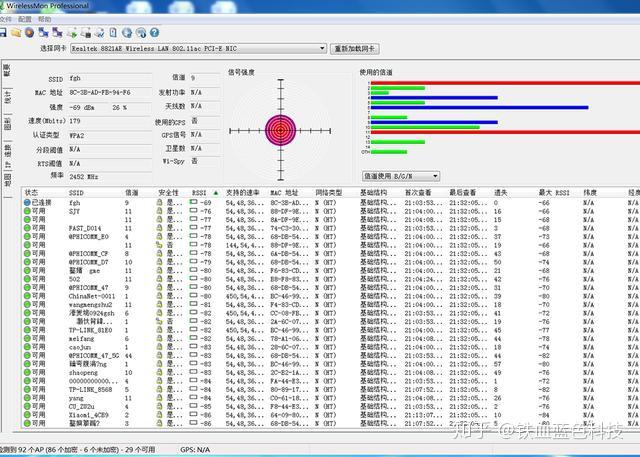Click the GPS: N/A status bar entry
The image size is (640, 457).
pyautogui.click(x=195, y=450)
